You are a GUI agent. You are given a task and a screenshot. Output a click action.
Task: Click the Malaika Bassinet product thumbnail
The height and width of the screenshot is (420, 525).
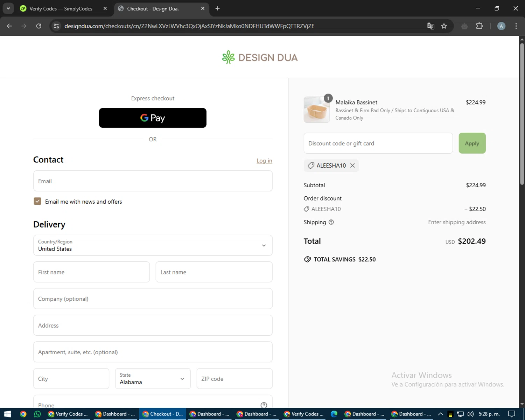click(x=317, y=110)
